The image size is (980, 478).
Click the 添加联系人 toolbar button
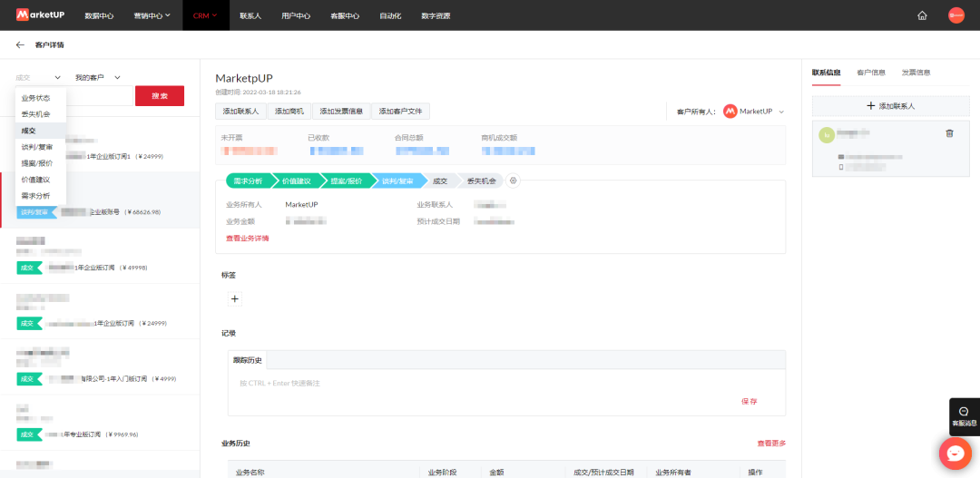click(240, 112)
